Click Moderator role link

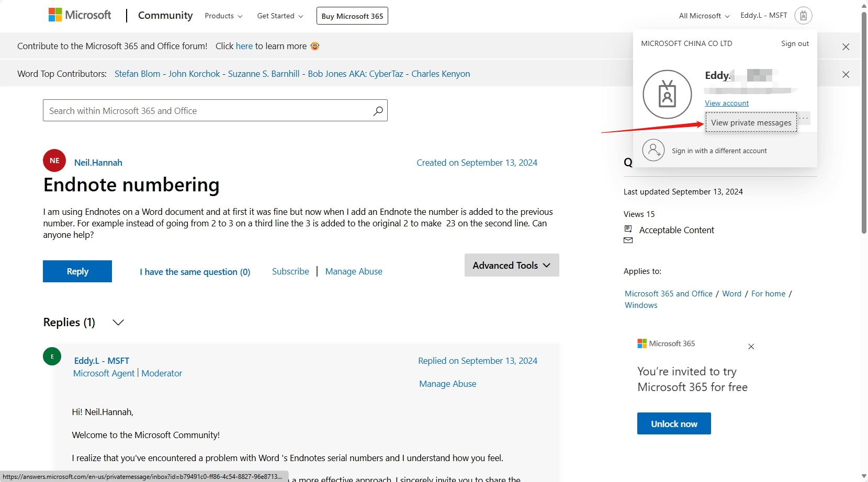click(162, 373)
